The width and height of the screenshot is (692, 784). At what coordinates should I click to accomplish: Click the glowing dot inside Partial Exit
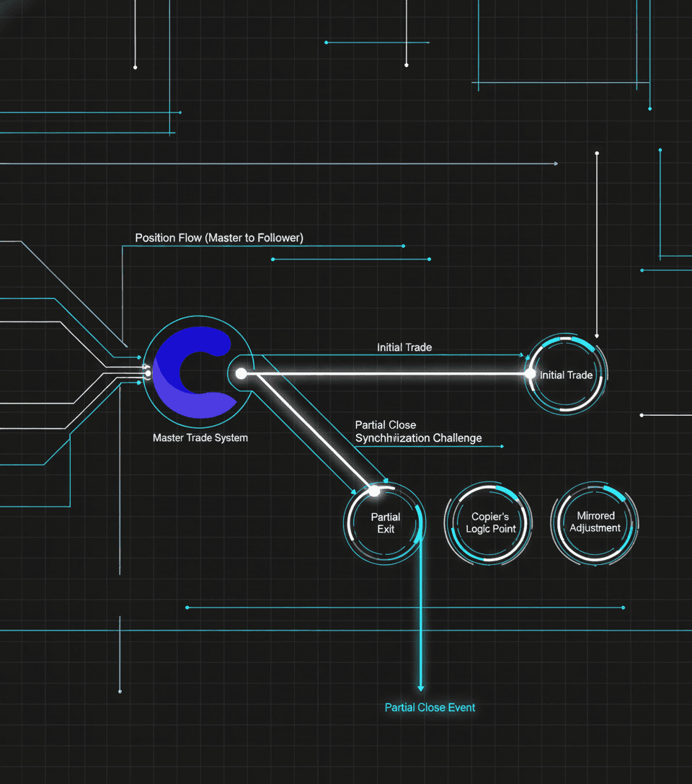(x=376, y=491)
